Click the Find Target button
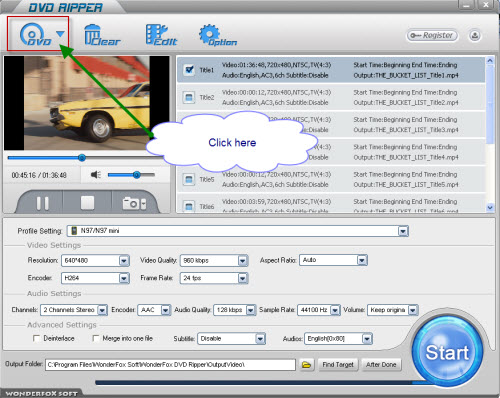500x398 pixels. (338, 365)
